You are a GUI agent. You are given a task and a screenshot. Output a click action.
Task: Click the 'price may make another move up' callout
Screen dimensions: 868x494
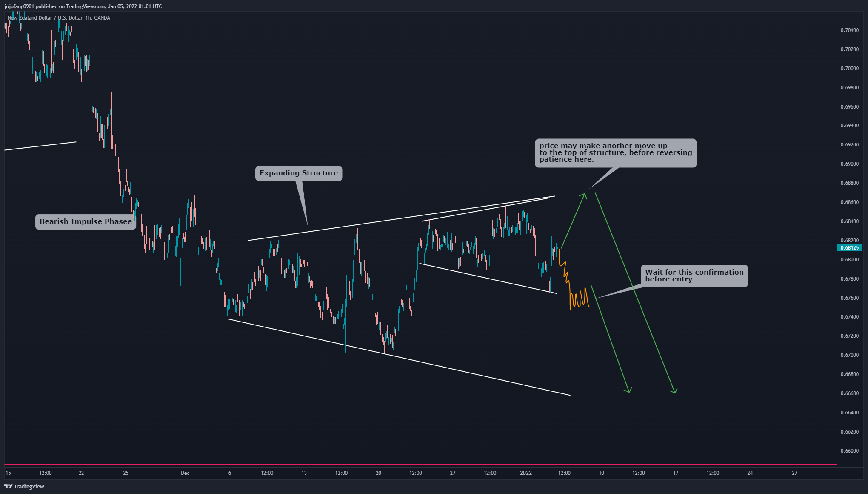point(616,153)
